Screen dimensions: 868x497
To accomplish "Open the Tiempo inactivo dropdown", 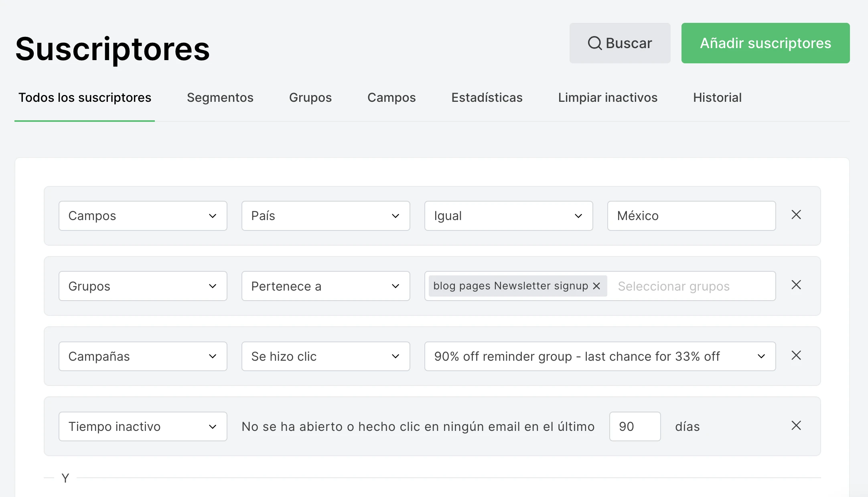I will 143,426.
